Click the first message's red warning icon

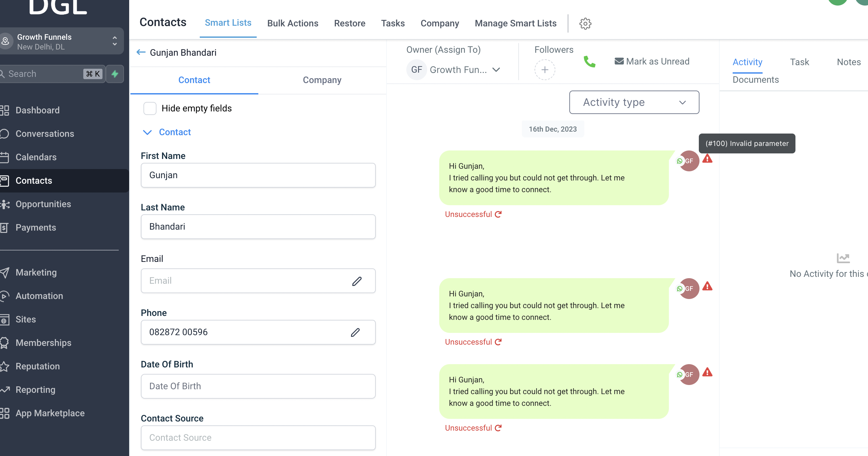[x=707, y=159]
